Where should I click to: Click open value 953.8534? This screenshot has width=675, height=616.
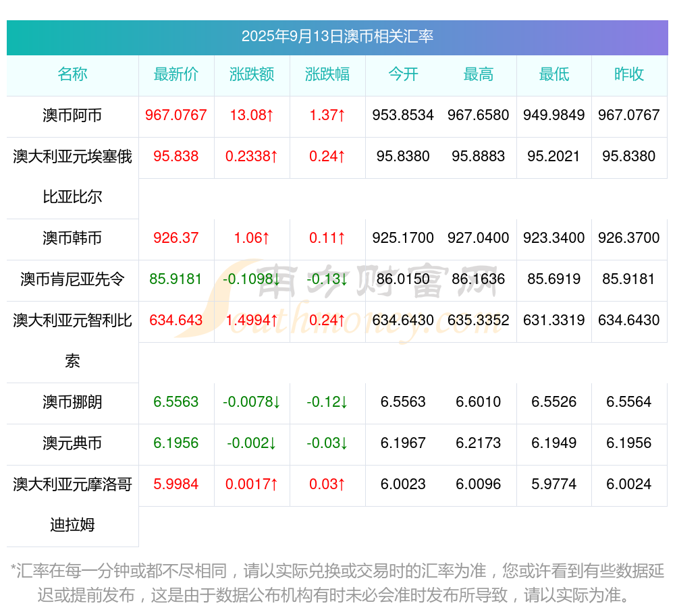point(403,115)
